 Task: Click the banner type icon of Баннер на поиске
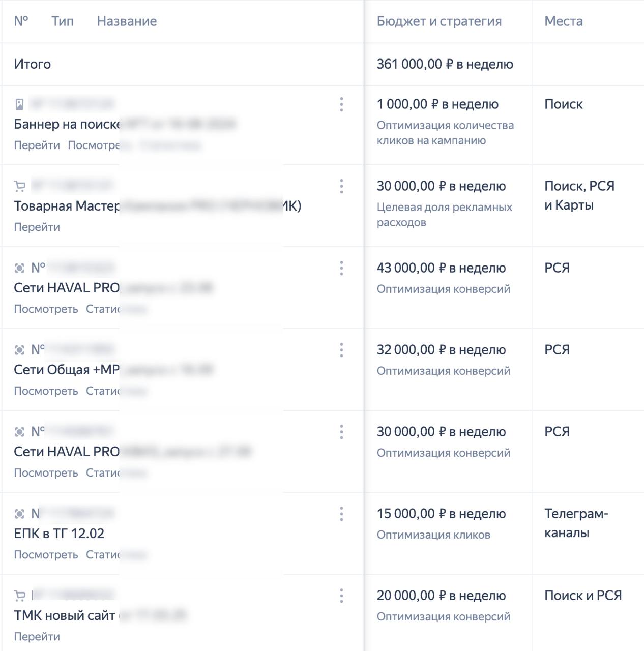click(19, 104)
